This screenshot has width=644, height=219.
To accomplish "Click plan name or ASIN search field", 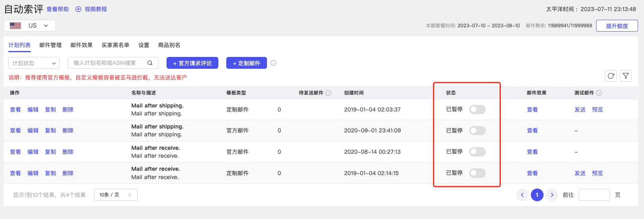I will tap(113, 63).
